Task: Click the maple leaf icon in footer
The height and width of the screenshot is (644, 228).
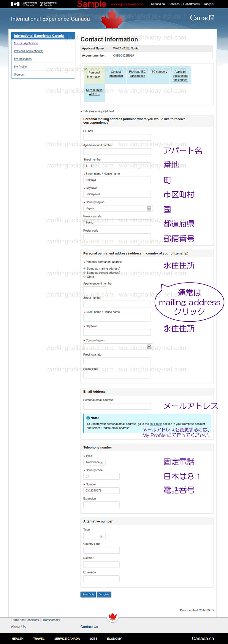Action: [x=113, y=617]
